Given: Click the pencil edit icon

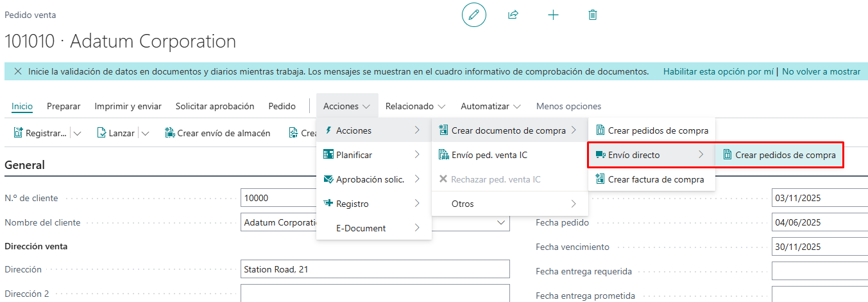Looking at the screenshot, I should (x=474, y=15).
